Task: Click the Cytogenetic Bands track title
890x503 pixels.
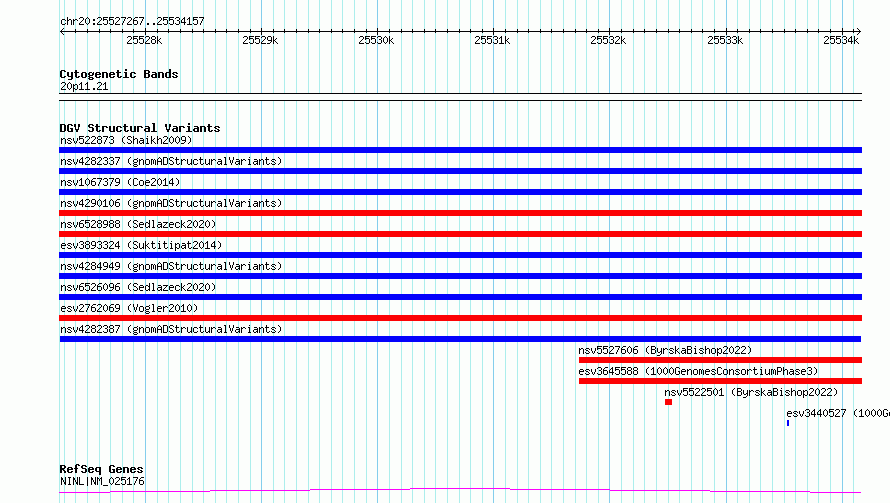Action: [119, 74]
